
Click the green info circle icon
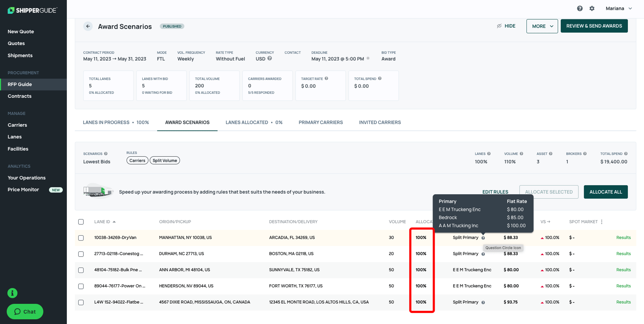[12, 293]
